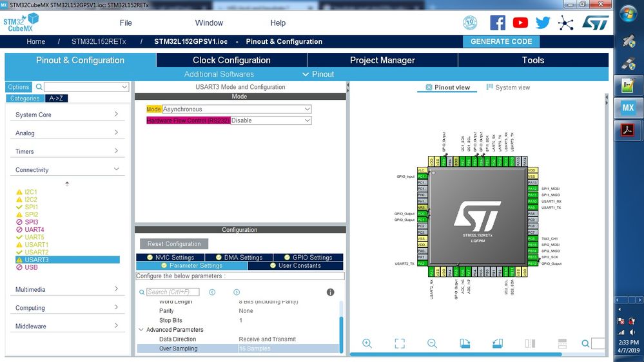Rotate the chip clockwise
This screenshot has width=644, height=362.
pyautogui.click(x=465, y=343)
